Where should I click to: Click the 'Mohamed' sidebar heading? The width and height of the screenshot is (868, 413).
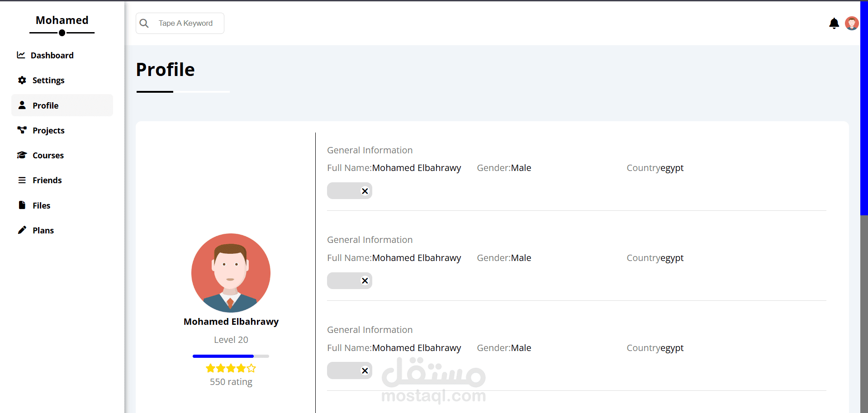(62, 20)
